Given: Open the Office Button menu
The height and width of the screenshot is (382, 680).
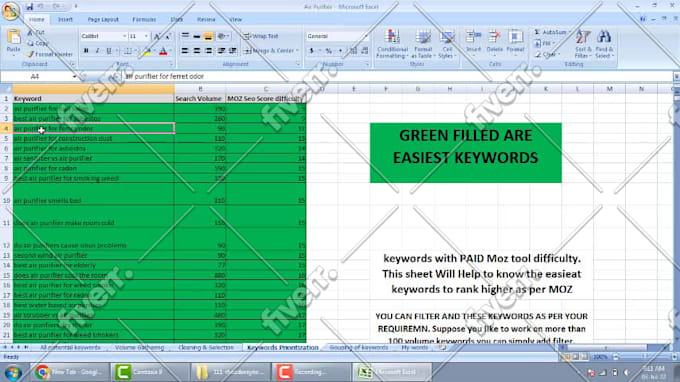Looking at the screenshot, I should click(10, 10).
